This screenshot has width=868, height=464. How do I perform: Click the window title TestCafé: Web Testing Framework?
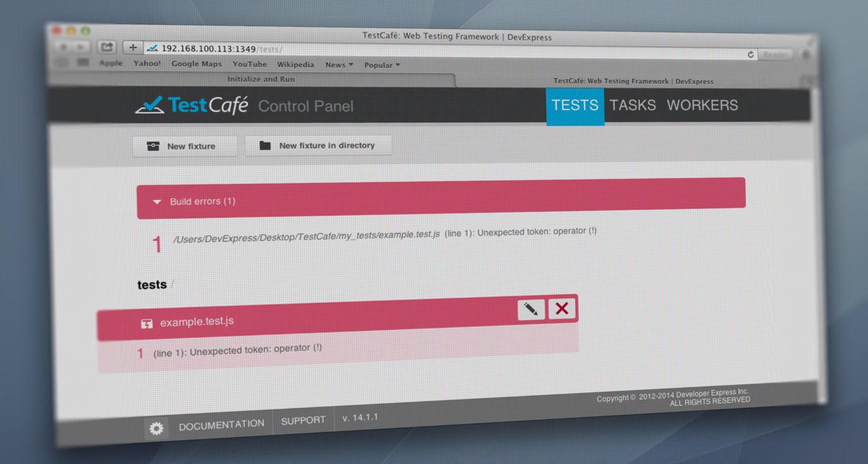tap(457, 37)
